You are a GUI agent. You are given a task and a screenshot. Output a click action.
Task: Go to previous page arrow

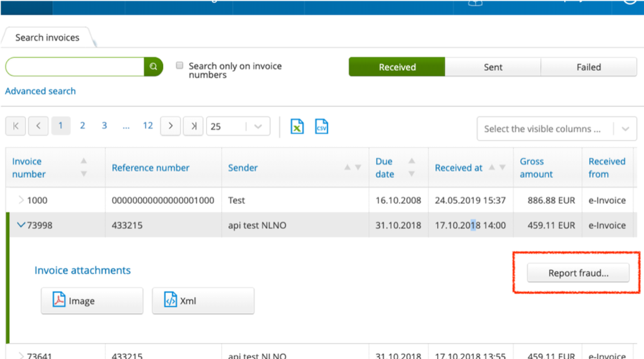pyautogui.click(x=38, y=126)
